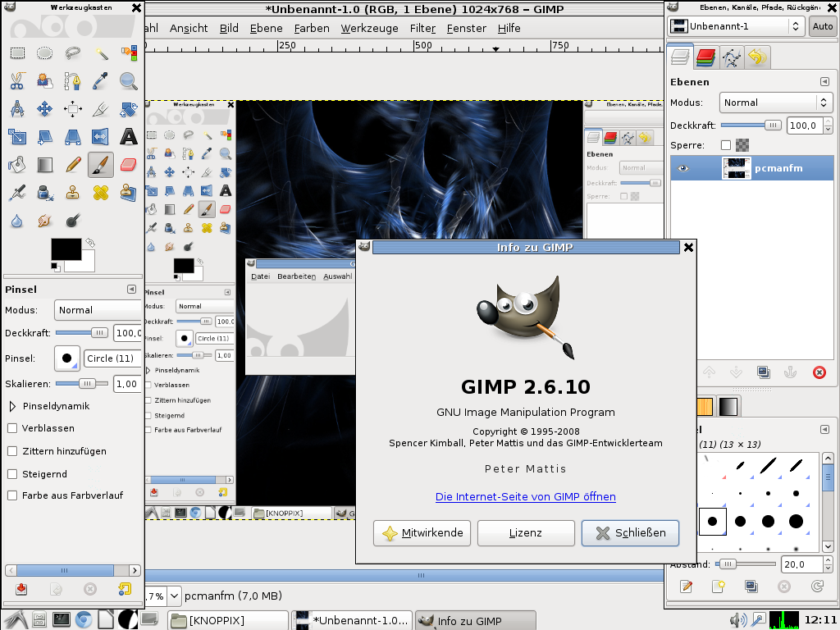Check the Zittern hinzufügen option
Image resolution: width=840 pixels, height=630 pixels.
pyautogui.click(x=13, y=451)
